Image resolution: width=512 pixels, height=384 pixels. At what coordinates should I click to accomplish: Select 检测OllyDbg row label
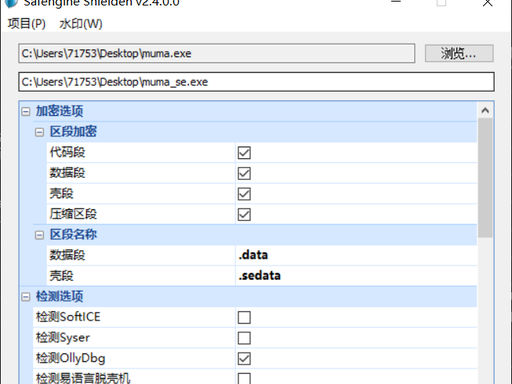pyautogui.click(x=71, y=358)
